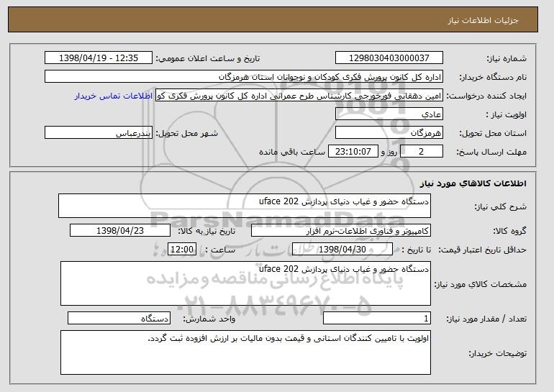Click the مهلت ارسال پاسخ label

(491, 152)
